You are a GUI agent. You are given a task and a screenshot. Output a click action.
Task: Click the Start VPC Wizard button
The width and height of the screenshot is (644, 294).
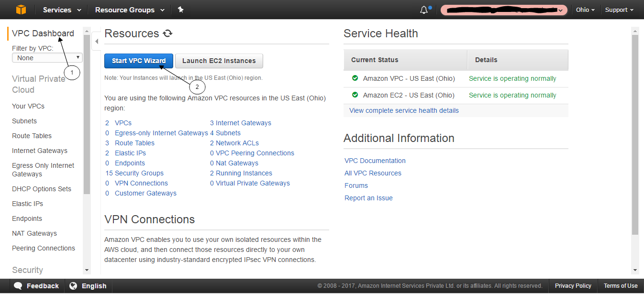pos(139,61)
